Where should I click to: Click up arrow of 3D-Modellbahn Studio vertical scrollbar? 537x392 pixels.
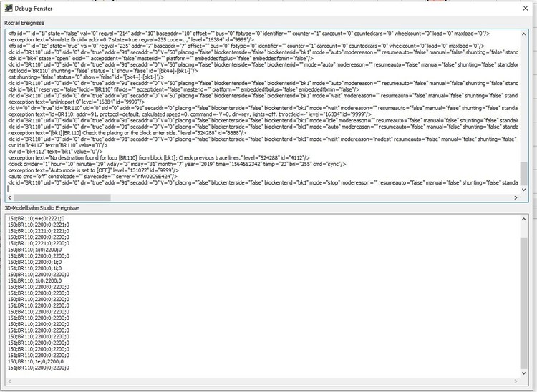pos(523,219)
